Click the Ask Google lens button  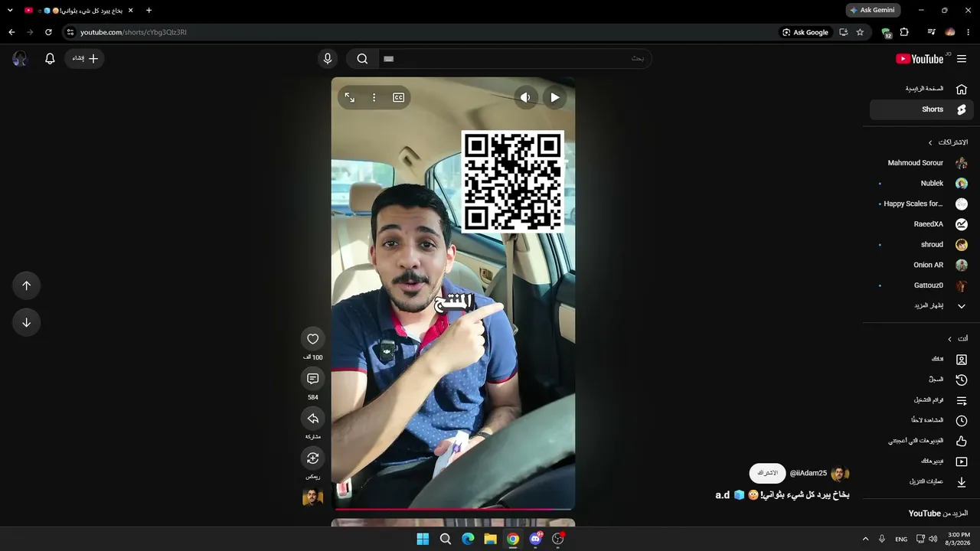(x=805, y=32)
